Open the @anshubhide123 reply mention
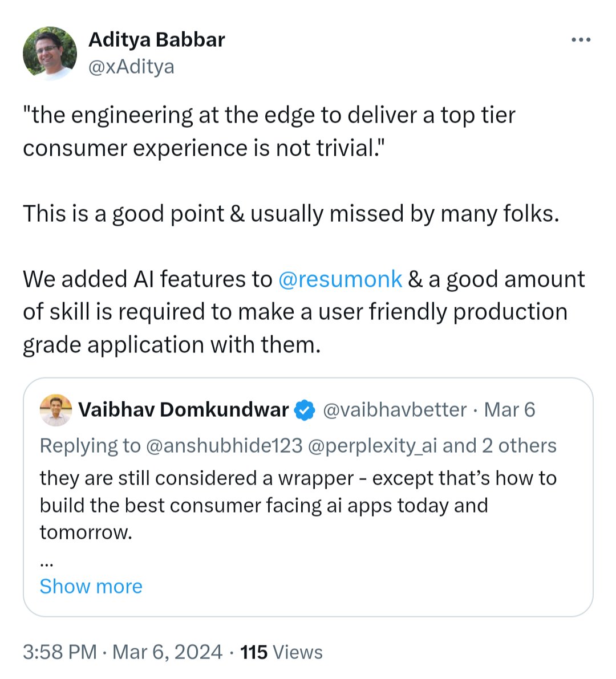 [x=224, y=445]
